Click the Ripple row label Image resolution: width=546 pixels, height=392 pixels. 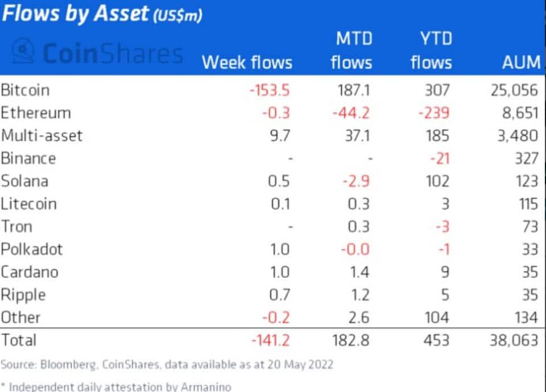pyautogui.click(x=23, y=295)
